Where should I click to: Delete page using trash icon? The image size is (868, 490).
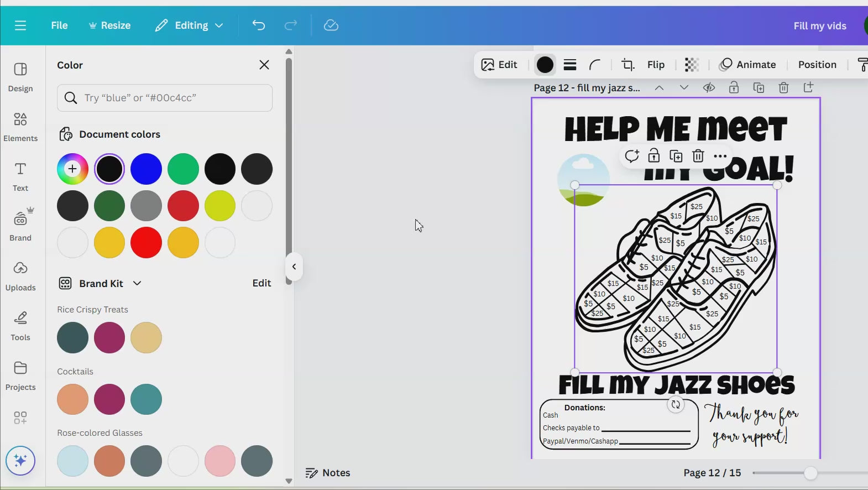(783, 88)
